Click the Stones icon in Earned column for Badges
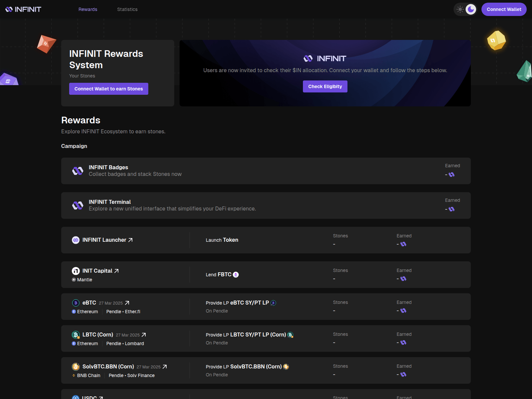 click(x=451, y=174)
